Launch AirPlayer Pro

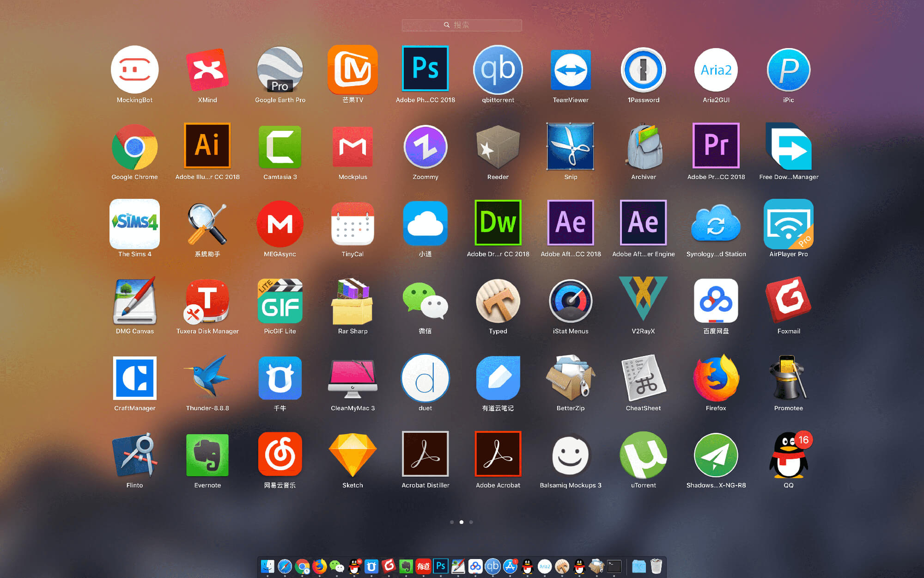(x=789, y=224)
